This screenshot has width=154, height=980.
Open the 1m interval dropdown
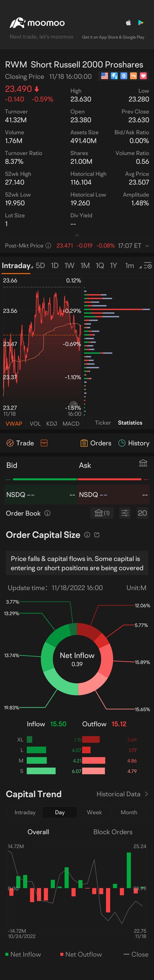click(x=132, y=266)
